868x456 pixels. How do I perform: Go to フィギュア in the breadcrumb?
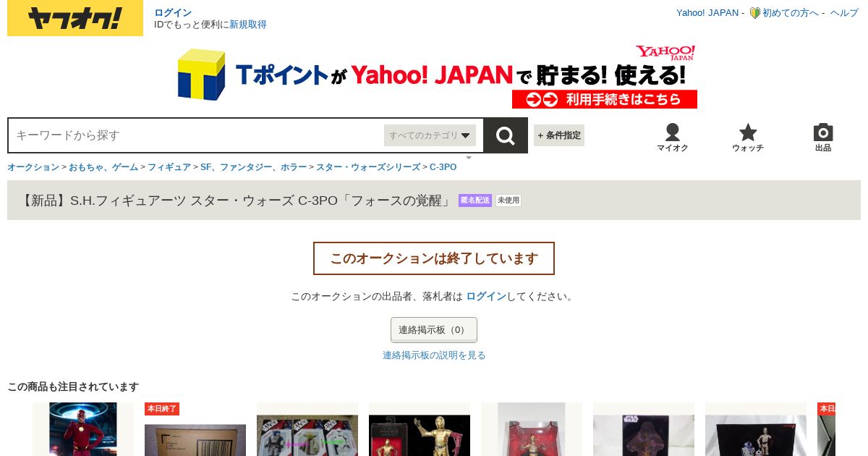(169, 167)
